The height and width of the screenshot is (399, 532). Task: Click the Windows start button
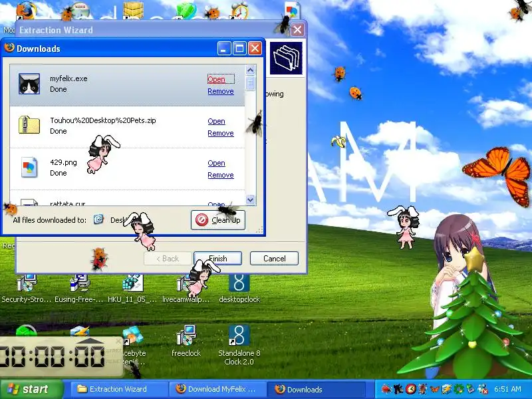(31, 389)
